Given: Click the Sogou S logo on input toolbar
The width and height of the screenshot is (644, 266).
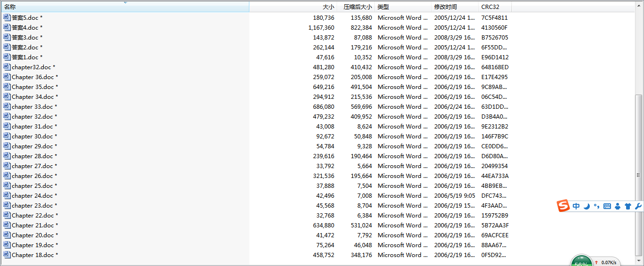Looking at the screenshot, I should (563, 206).
